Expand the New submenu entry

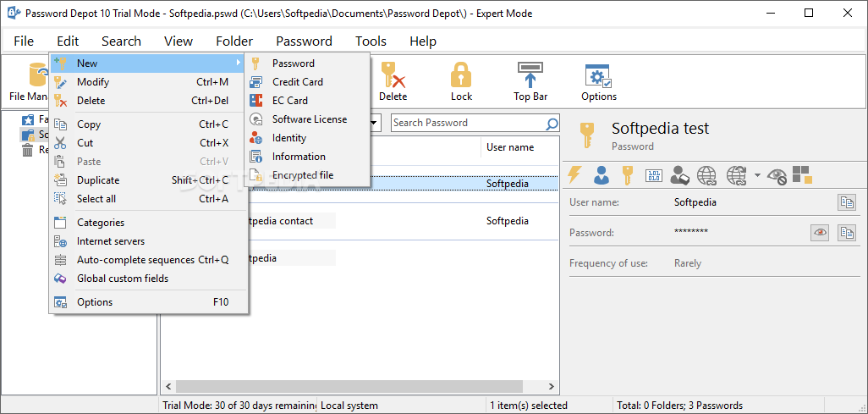click(x=148, y=63)
